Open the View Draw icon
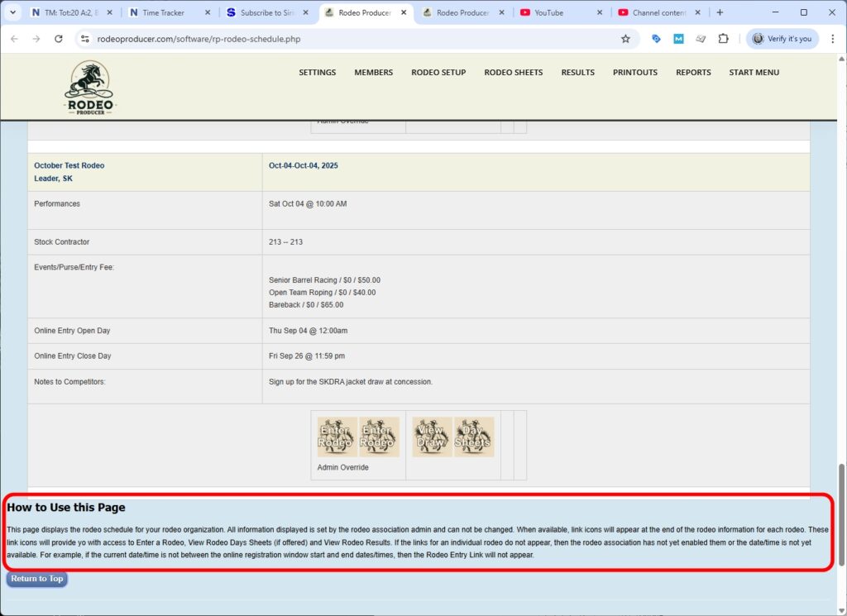The image size is (847, 616). (432, 437)
